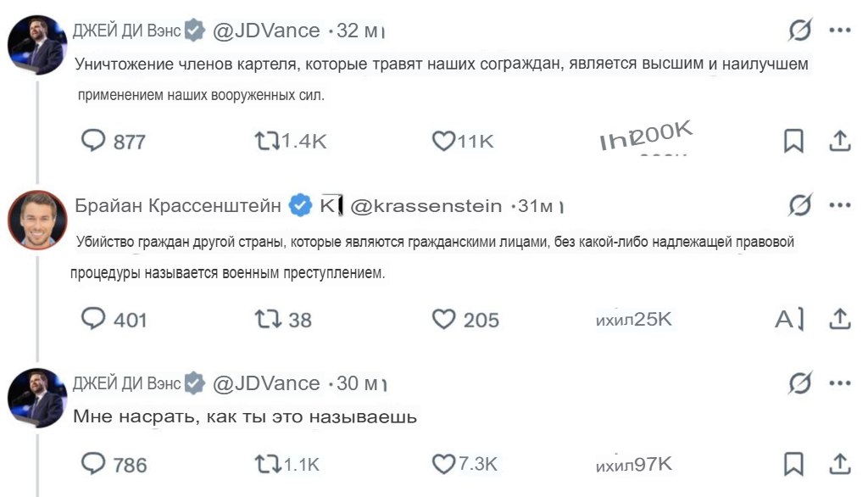Viewport: 868px width, 497px height.
Task: Share the first JDVance tweet
Action: coord(840,141)
